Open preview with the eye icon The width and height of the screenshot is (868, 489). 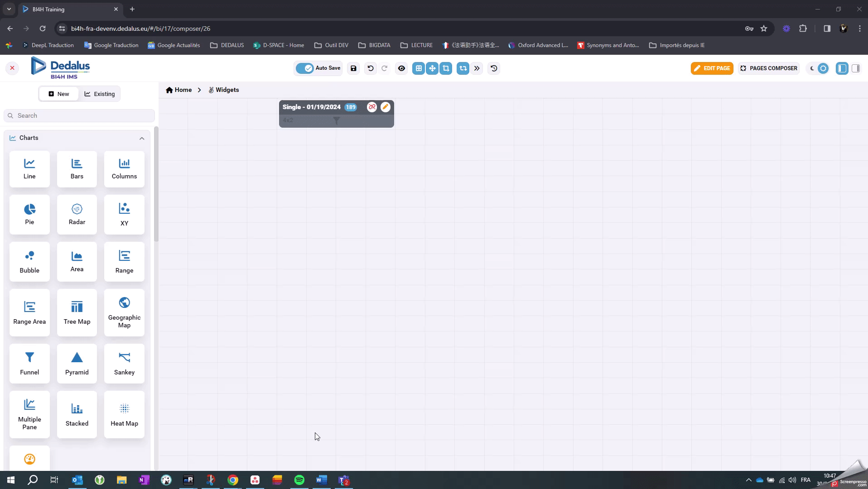tap(401, 68)
